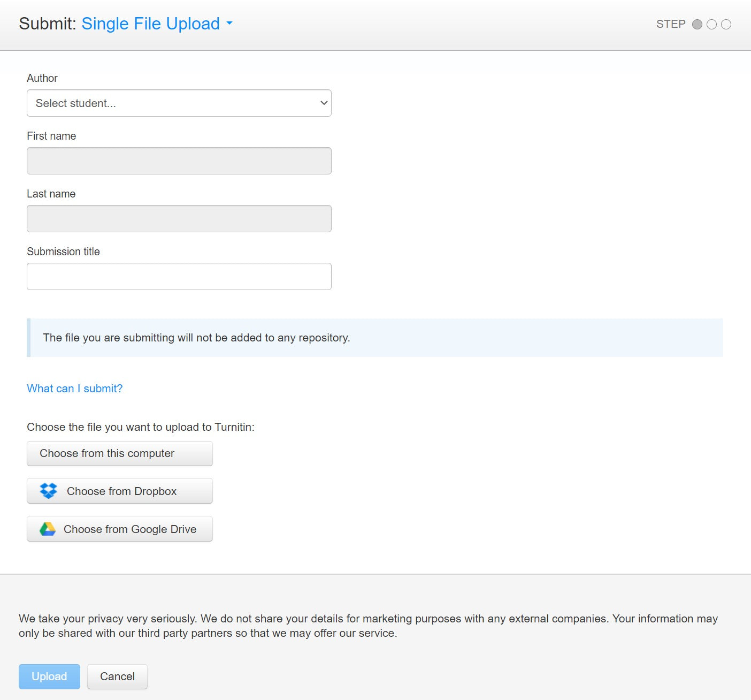The image size is (751, 700).
Task: Click the repository notice info banner
Action: [x=374, y=338]
